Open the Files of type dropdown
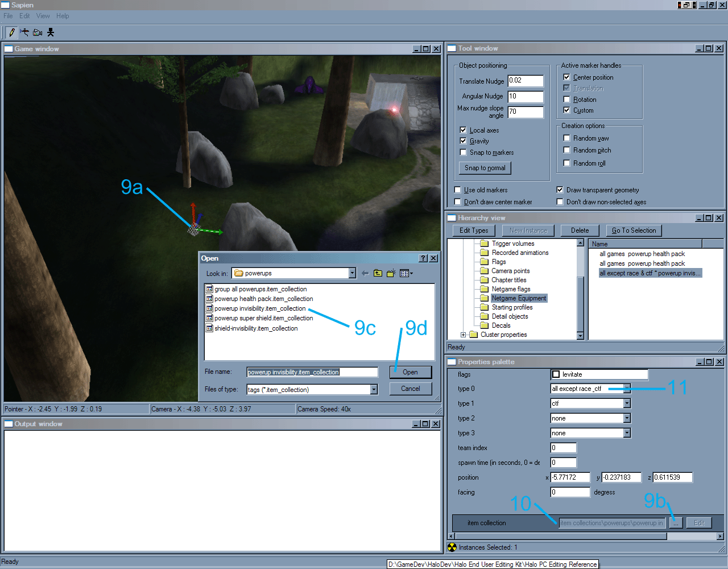This screenshot has width=728, height=569. [374, 389]
